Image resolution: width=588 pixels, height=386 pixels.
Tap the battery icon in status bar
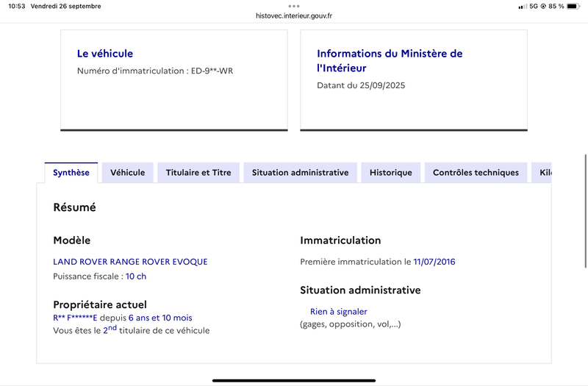573,7
